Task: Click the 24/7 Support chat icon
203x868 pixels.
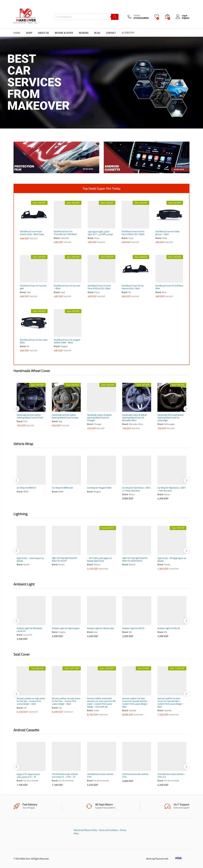Action: pos(167,806)
